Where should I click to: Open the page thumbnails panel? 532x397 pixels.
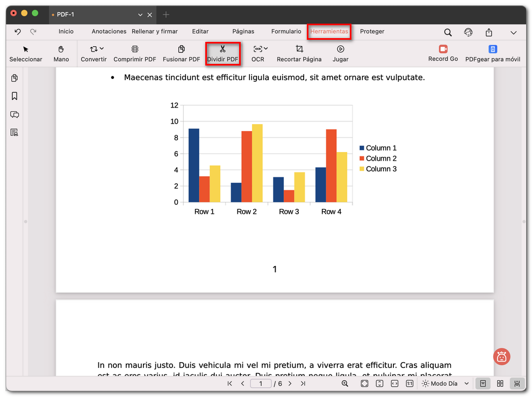click(x=14, y=78)
